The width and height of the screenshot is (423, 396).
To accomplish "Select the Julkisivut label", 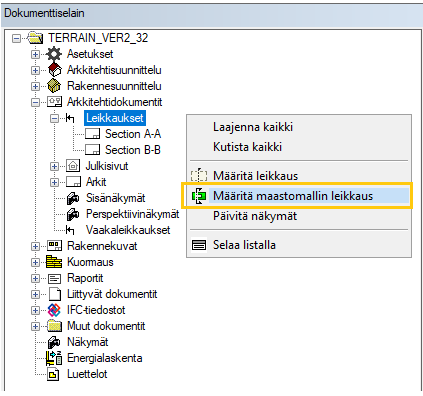I will (x=107, y=166).
